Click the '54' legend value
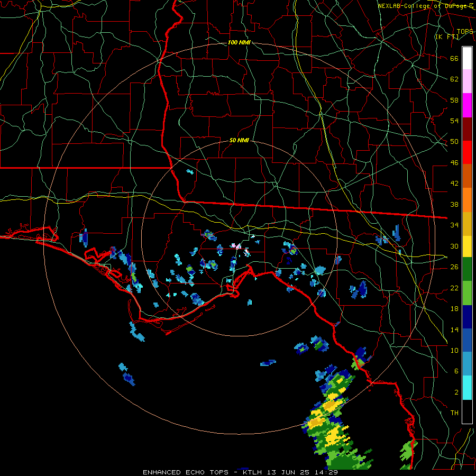The image size is (476, 476). 454,121
